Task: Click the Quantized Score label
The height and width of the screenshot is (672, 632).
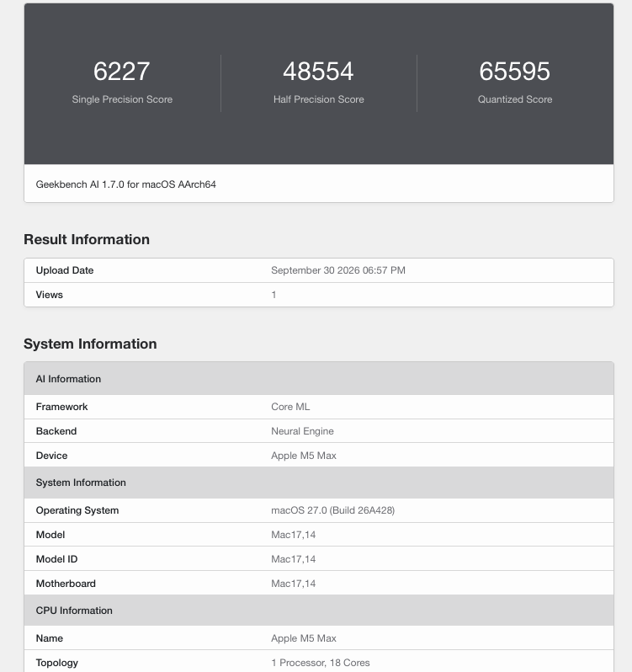Action: coord(515,99)
